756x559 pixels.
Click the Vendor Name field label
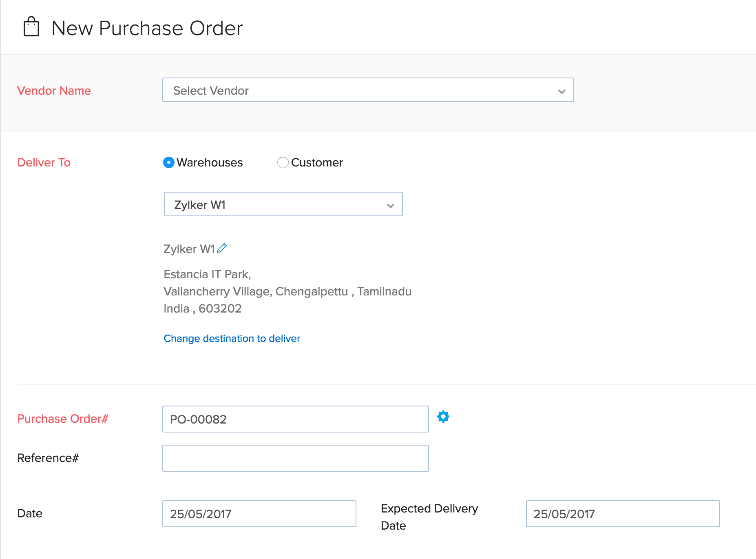(54, 91)
